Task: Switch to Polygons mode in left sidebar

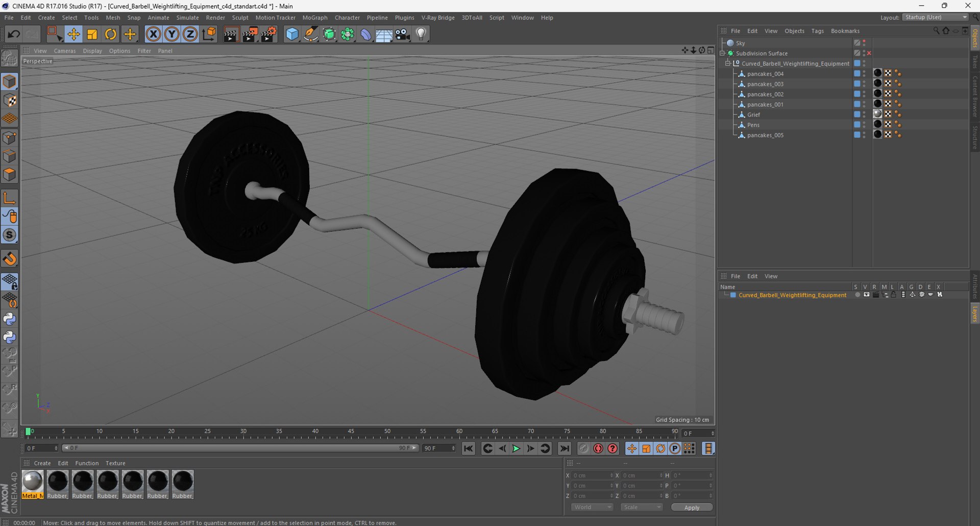Action: point(10,175)
